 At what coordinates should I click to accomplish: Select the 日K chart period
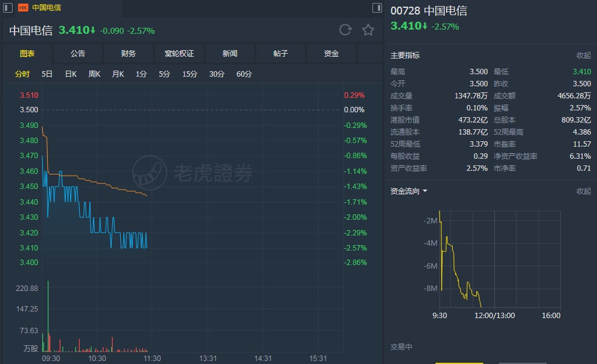tap(71, 74)
